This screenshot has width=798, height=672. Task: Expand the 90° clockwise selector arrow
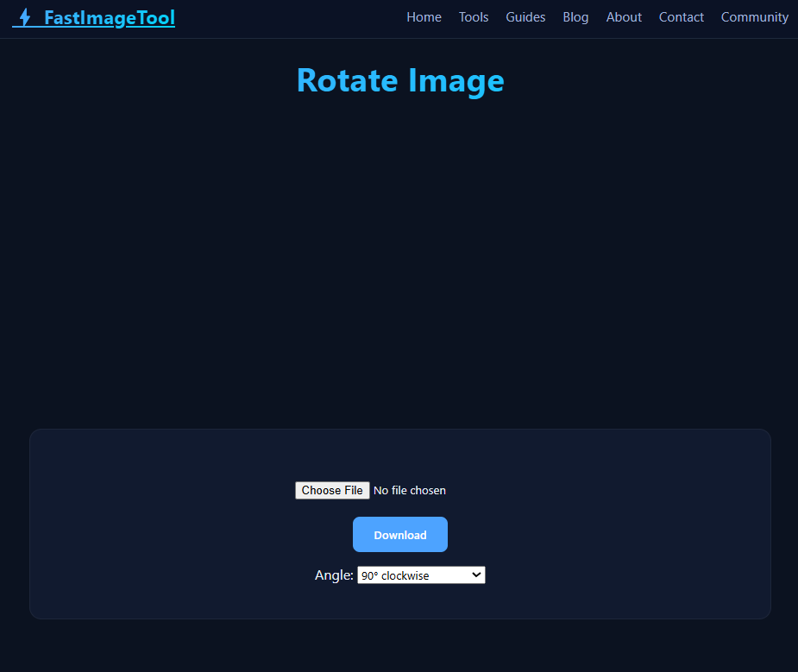coord(476,575)
